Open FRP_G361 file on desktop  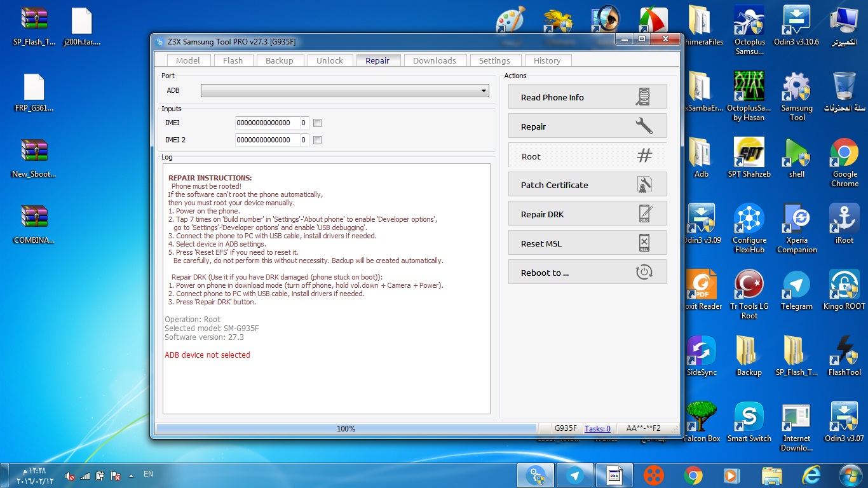(x=34, y=92)
